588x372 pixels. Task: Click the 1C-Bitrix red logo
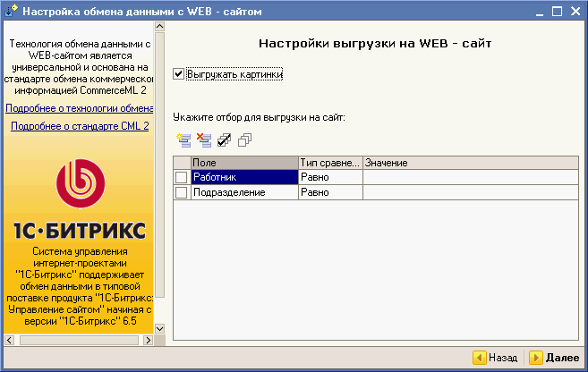(x=81, y=183)
